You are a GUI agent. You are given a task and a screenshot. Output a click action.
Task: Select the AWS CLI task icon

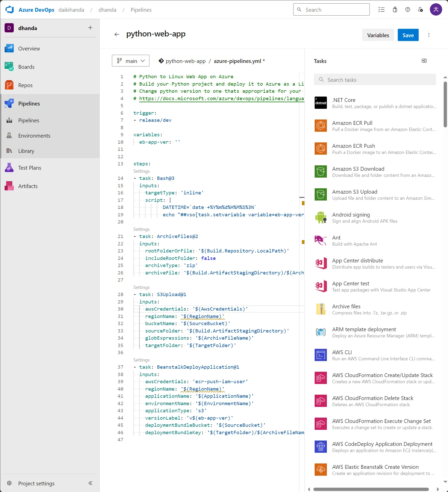321,355
